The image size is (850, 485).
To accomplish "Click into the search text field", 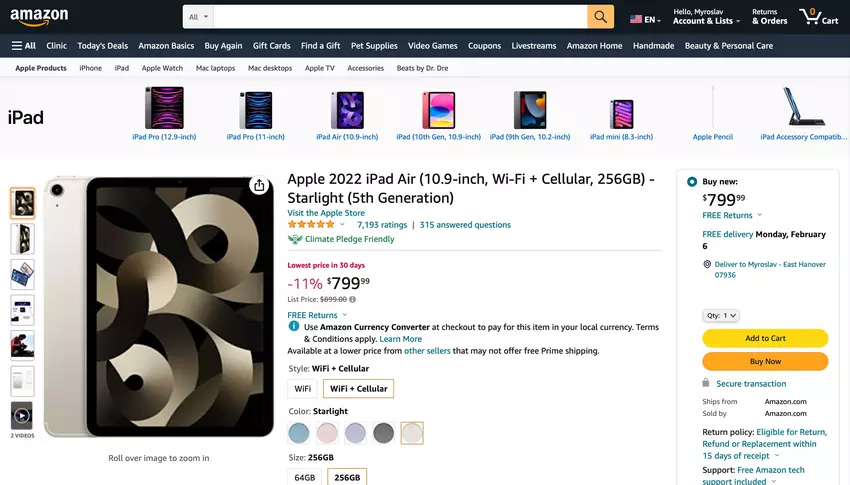I will [400, 17].
